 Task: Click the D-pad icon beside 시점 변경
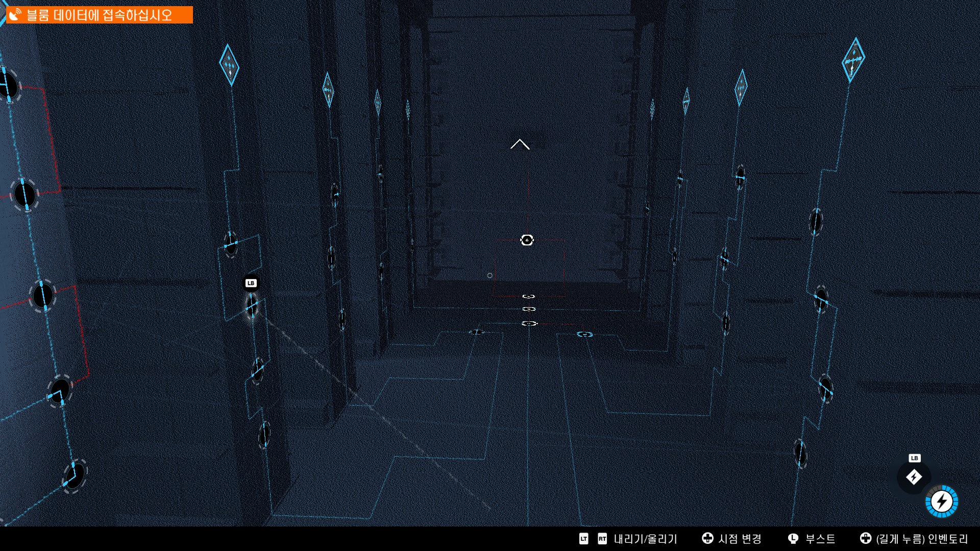(707, 538)
